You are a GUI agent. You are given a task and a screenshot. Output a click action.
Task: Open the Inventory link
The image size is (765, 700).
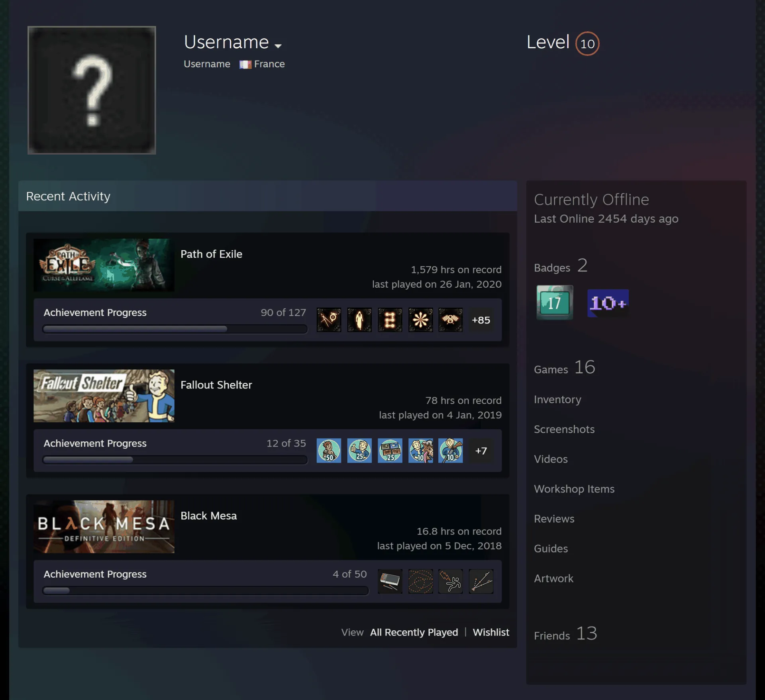pyautogui.click(x=557, y=400)
